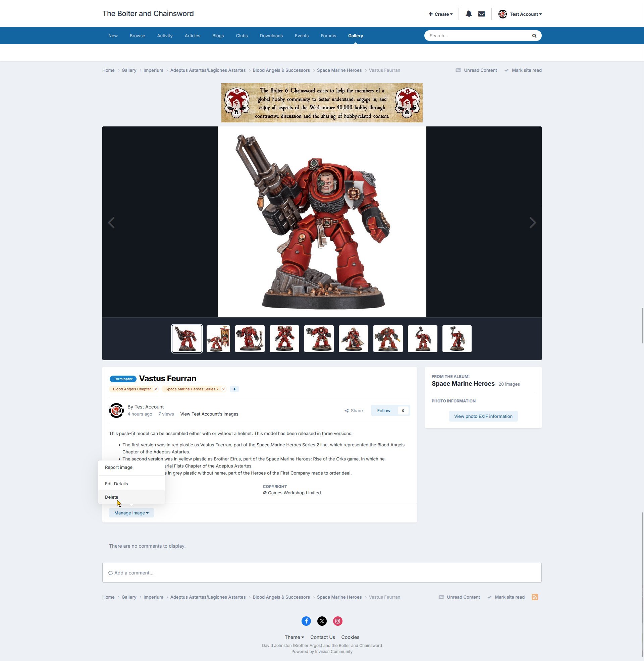Add a new tag with plus button
644x661 pixels.
coord(234,389)
